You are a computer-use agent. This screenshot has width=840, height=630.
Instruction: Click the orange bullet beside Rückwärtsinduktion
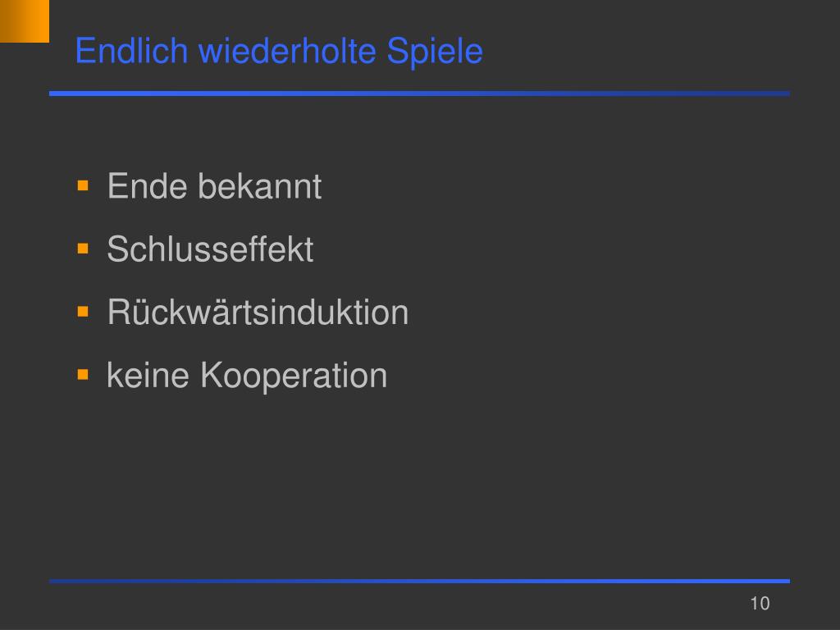click(x=83, y=312)
